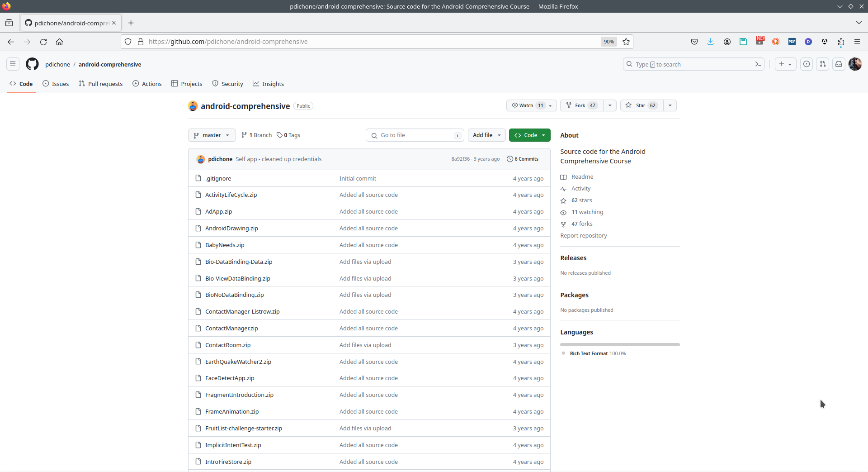Watch the repository for notifications
The width and height of the screenshot is (868, 472).
(x=531, y=105)
